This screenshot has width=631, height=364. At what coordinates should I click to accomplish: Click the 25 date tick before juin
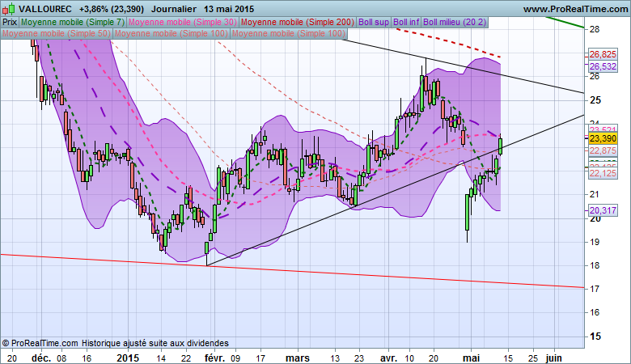533,358
